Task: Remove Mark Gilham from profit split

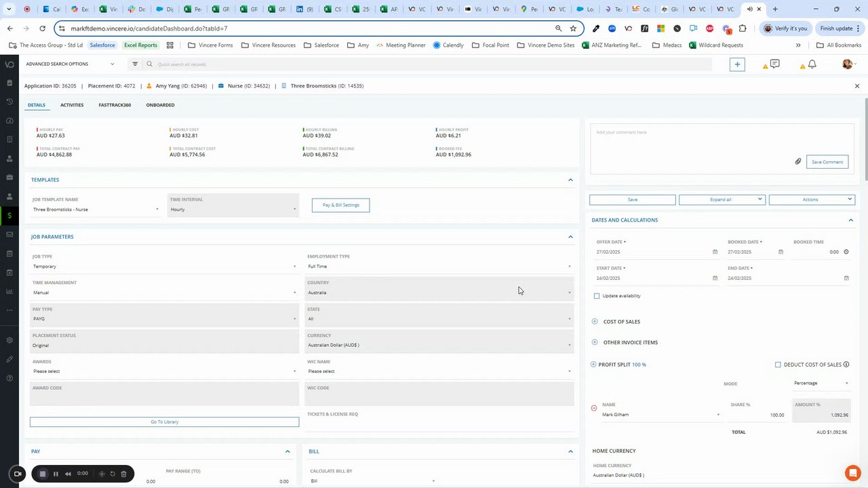Action: tap(594, 408)
